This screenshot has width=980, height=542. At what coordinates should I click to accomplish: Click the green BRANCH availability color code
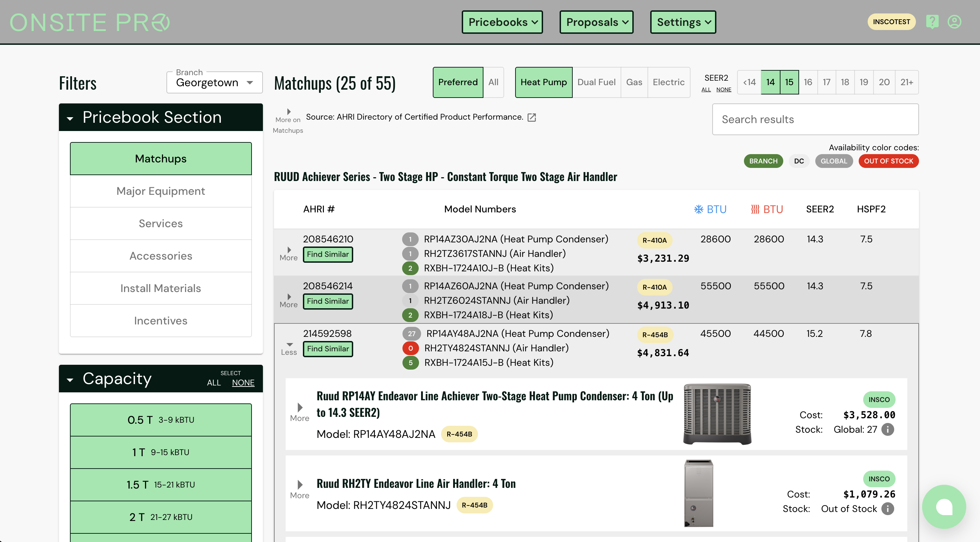pos(763,161)
